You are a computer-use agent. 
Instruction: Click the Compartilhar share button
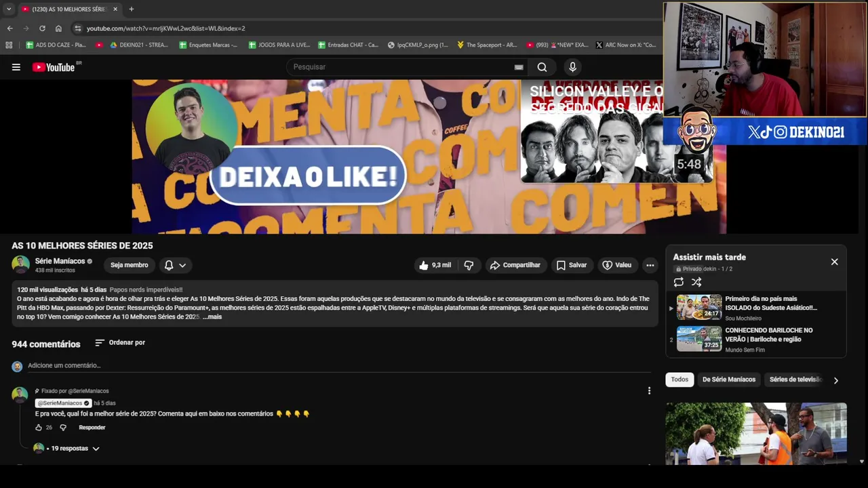[x=515, y=265]
